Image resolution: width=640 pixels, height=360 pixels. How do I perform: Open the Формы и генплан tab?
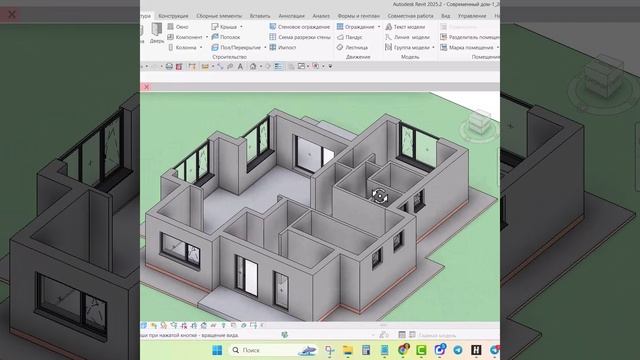click(x=358, y=16)
